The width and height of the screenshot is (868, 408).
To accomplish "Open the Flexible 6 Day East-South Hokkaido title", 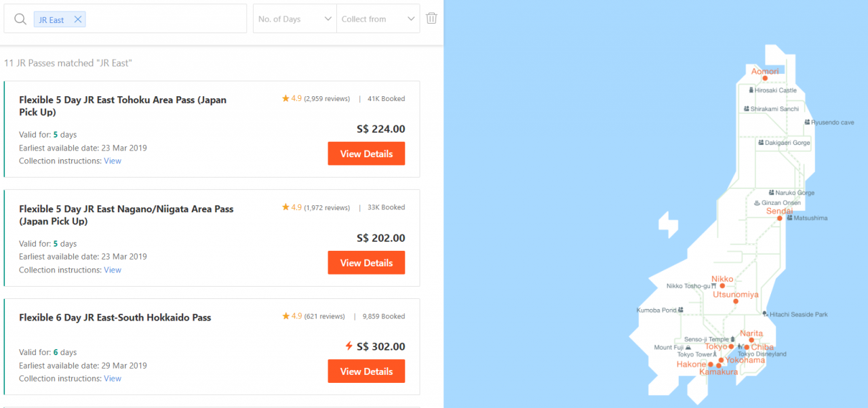I will pyautogui.click(x=115, y=317).
